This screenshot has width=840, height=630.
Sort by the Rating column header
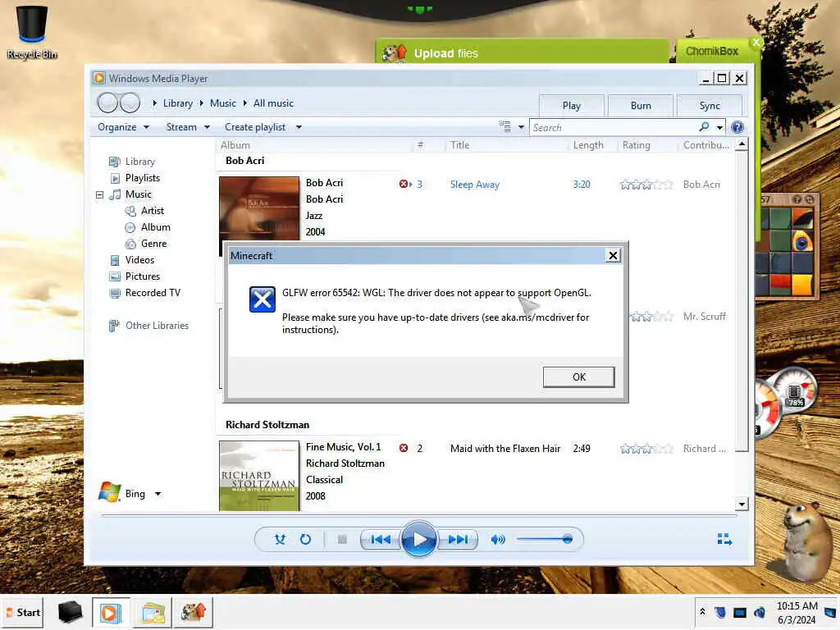637,145
